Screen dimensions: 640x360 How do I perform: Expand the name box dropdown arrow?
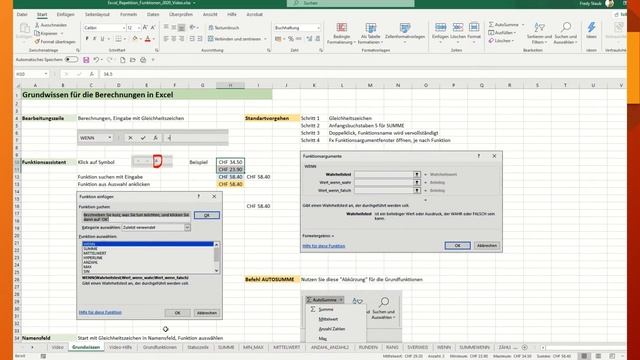[x=46, y=74]
